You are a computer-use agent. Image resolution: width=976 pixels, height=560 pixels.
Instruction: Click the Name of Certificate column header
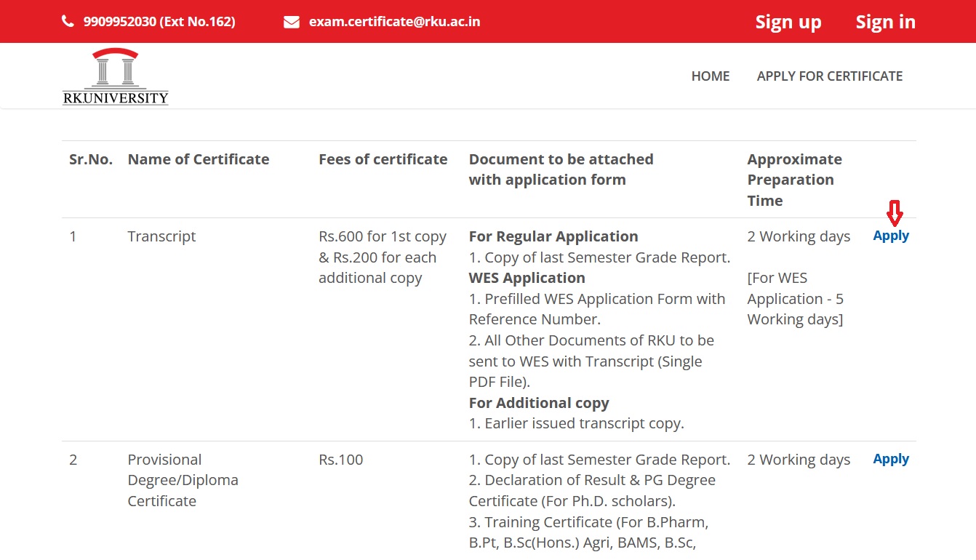198,159
